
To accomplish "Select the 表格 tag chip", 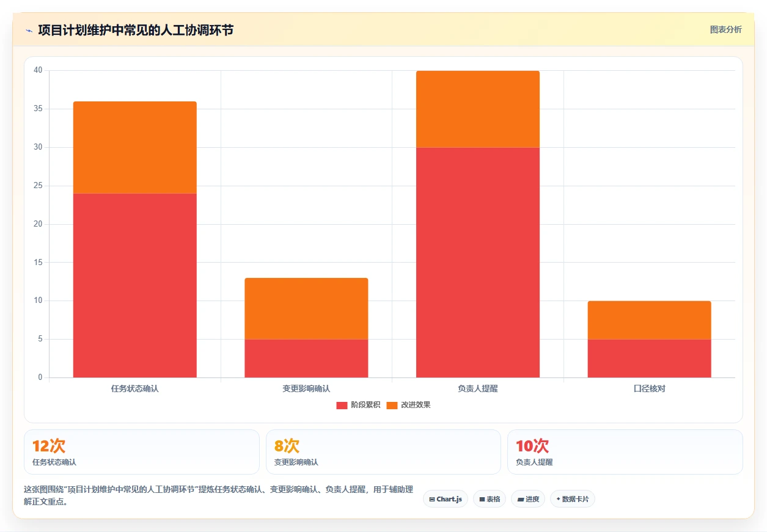I will [490, 499].
